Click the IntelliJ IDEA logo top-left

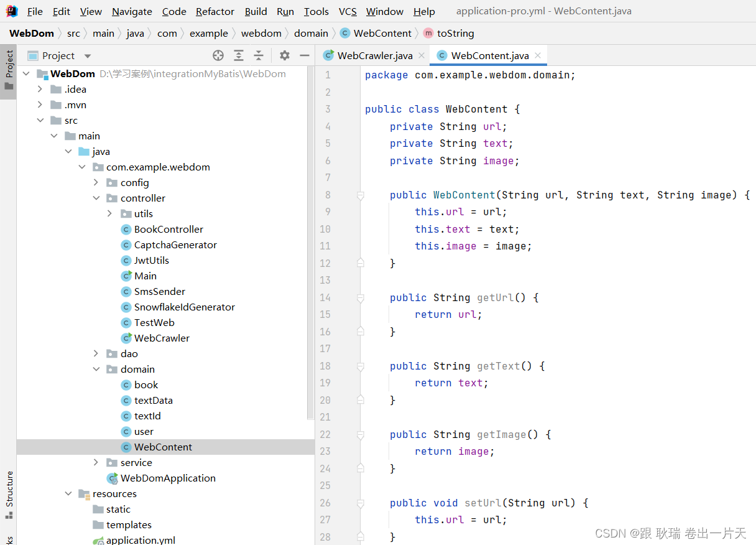pos(12,11)
